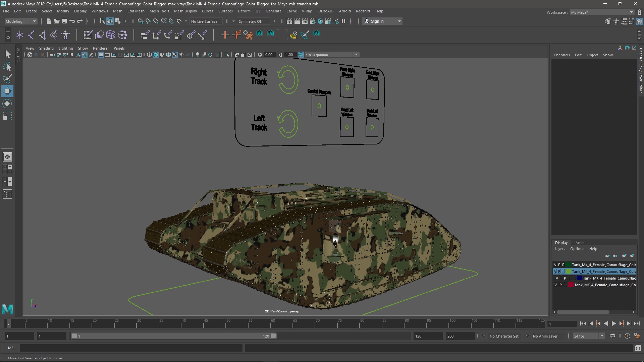Viewport: 644px width, 362px height.
Task: Toggle use all lights in viewport
Action: tap(181, 55)
